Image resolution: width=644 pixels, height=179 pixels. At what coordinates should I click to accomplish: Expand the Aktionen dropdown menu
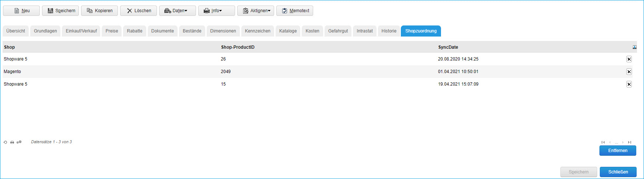tap(256, 11)
